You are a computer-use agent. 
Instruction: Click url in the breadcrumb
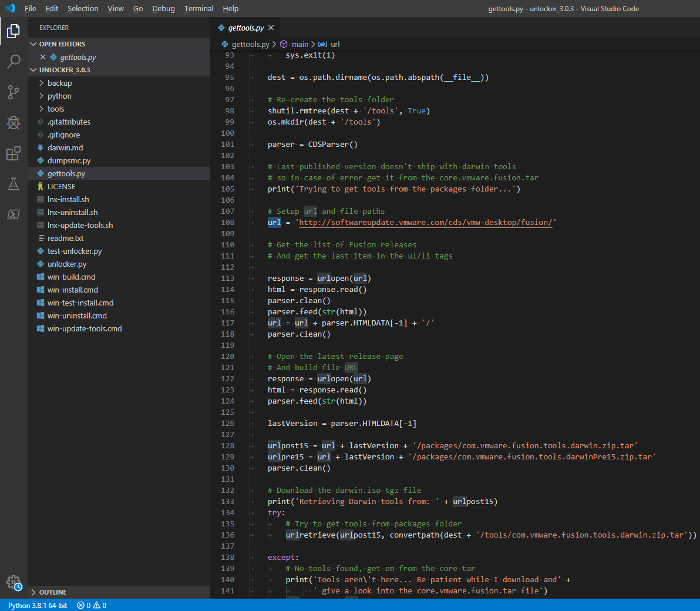coord(335,44)
